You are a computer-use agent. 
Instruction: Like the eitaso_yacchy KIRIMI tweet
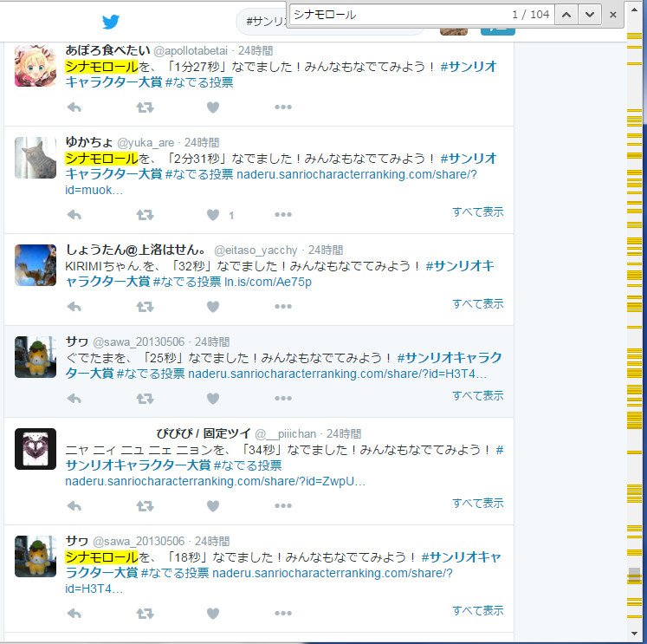pos(213,307)
